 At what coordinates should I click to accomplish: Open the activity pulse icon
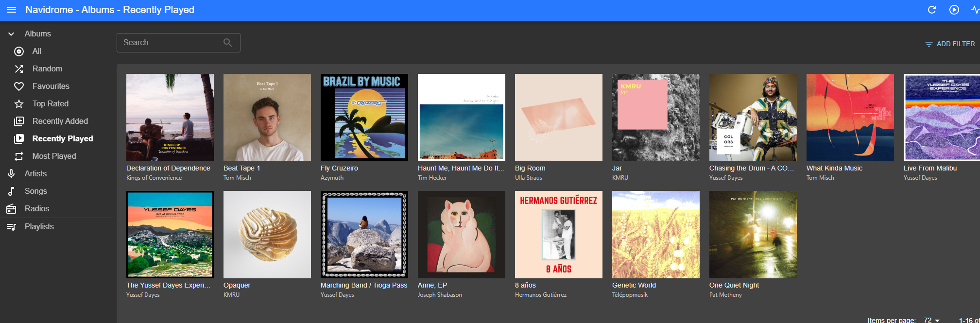(974, 10)
